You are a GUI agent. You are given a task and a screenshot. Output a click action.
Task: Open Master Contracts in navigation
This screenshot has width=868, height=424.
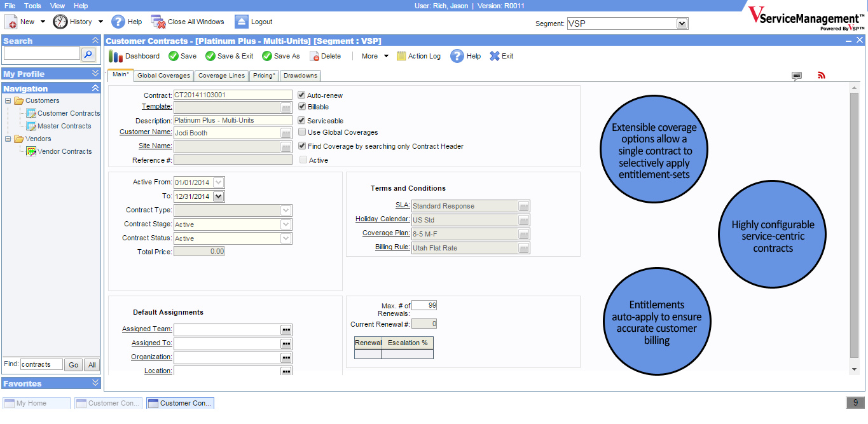point(59,126)
